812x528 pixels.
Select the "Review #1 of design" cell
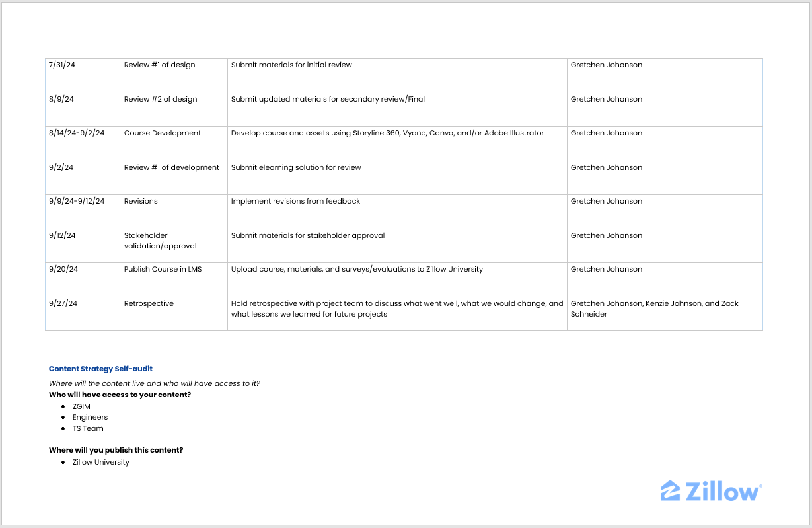pyautogui.click(x=159, y=65)
